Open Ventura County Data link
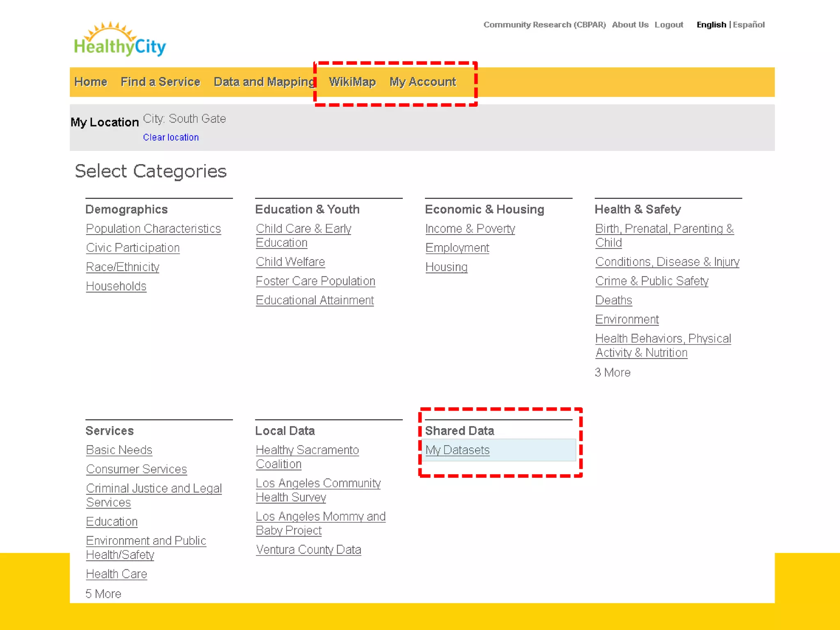This screenshot has width=840, height=630. click(x=308, y=550)
